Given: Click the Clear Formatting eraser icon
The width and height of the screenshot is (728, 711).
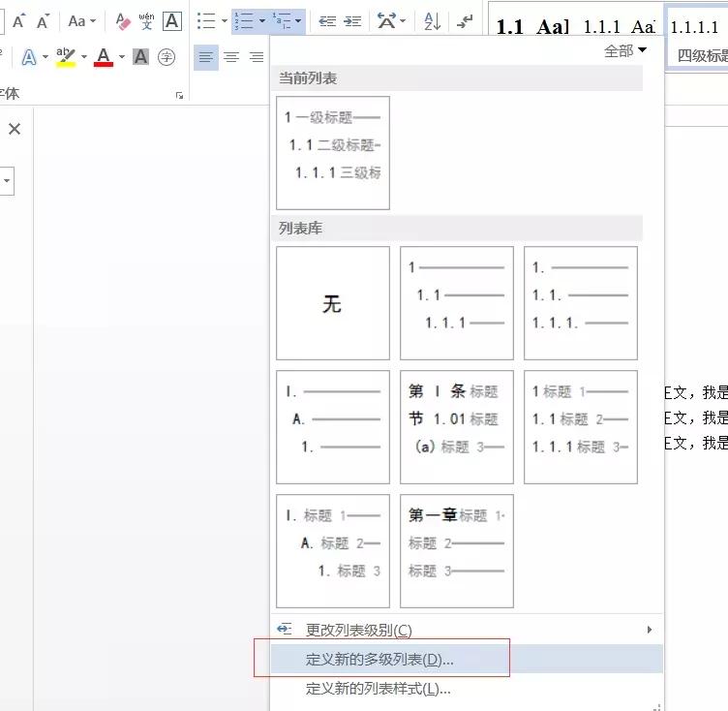Looking at the screenshot, I should pyautogui.click(x=123, y=21).
